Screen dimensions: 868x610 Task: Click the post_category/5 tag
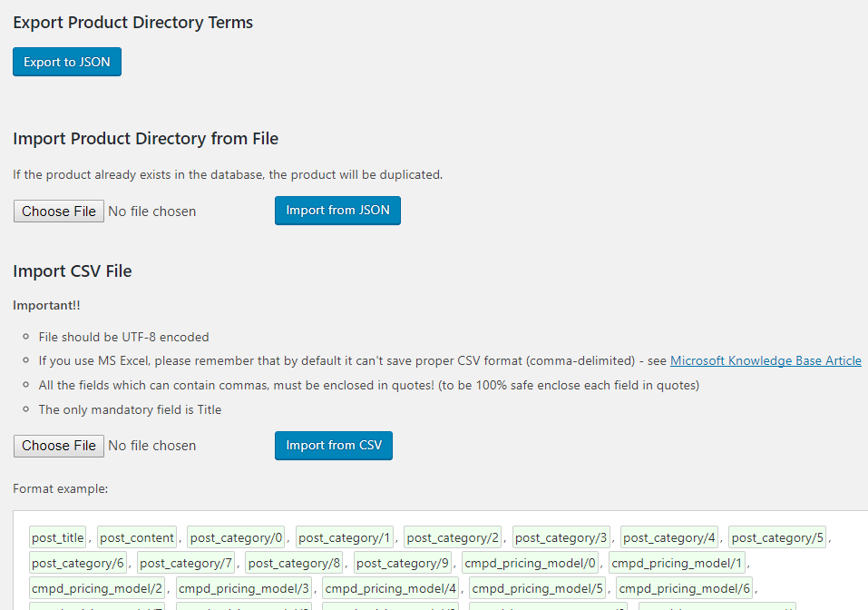pos(777,537)
